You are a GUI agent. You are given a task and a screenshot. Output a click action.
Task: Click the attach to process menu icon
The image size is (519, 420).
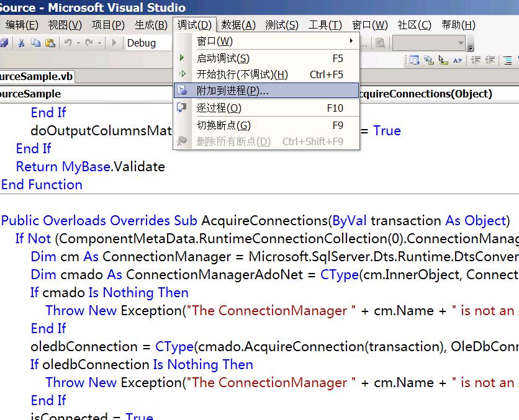182,91
